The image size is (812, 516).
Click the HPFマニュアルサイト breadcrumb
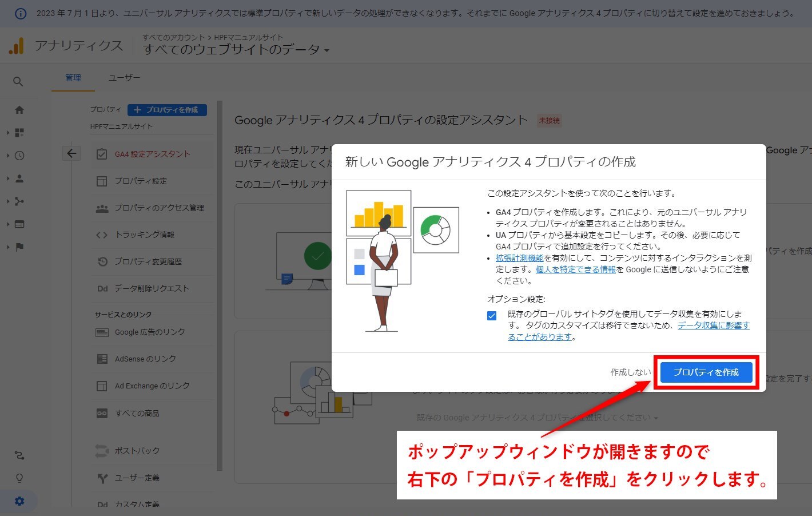tap(249, 37)
